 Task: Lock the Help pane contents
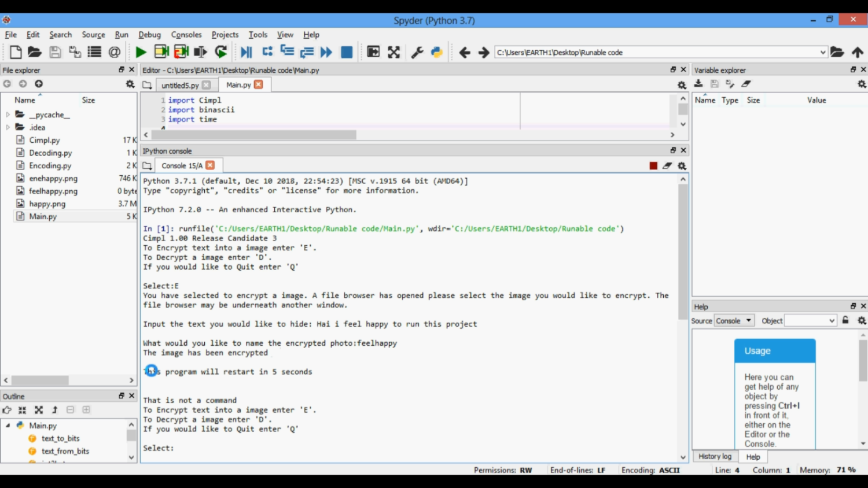pyautogui.click(x=845, y=320)
